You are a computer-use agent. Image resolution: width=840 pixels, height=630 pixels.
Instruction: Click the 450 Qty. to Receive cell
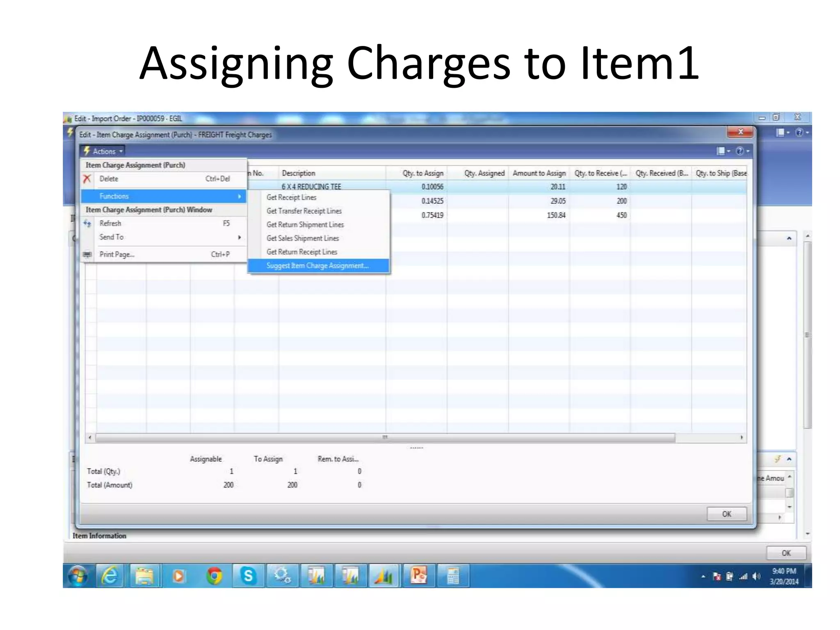click(600, 215)
